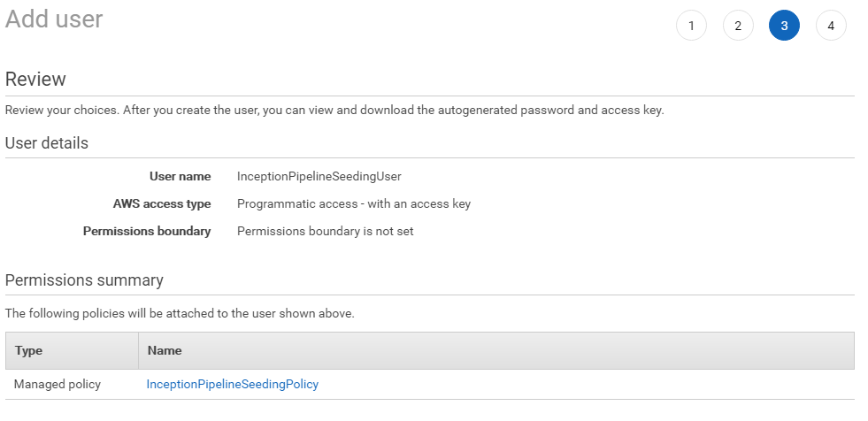Screen dimensions: 868x421
Task: Jump to step 2 indicator
Action: pos(738,26)
